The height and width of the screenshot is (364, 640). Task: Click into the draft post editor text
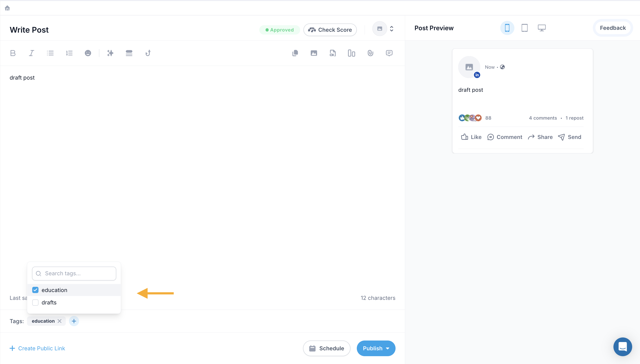(x=22, y=78)
